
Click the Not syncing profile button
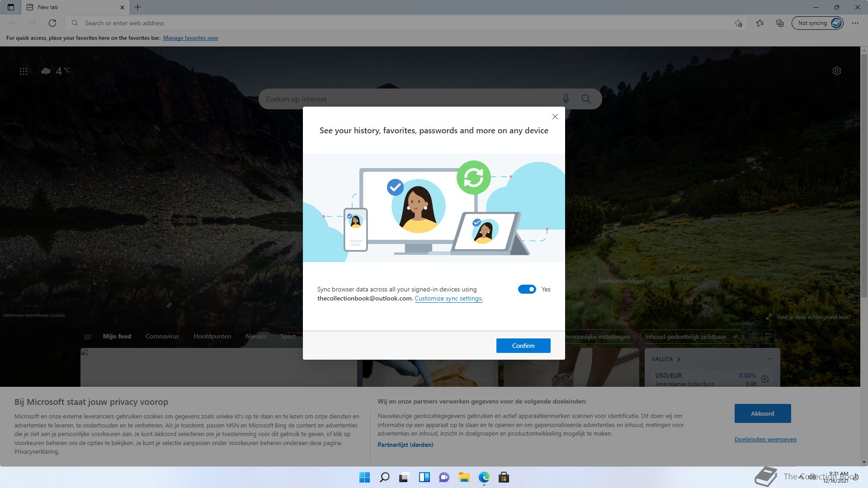[817, 23]
